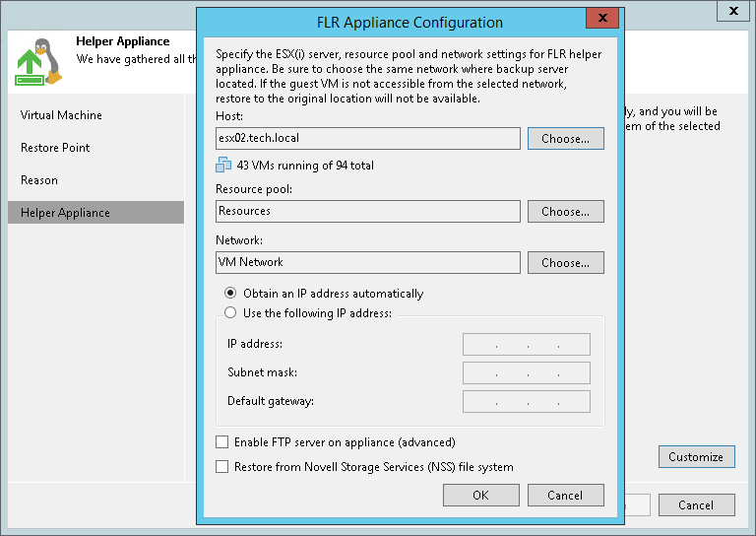Enable FTP server on appliance checkbox
Image resolution: width=756 pixels, height=536 pixels.
click(222, 442)
